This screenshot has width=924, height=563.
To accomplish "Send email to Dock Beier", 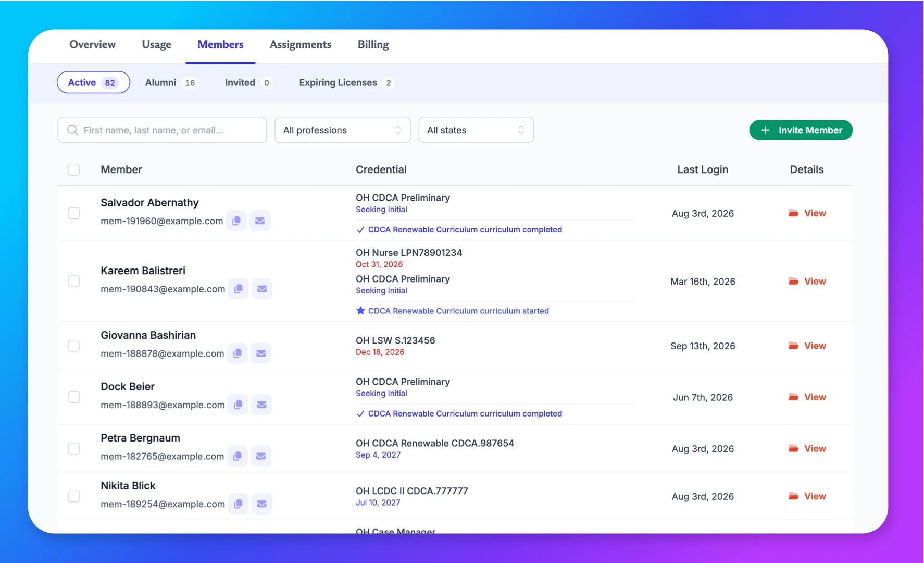I will 261,405.
